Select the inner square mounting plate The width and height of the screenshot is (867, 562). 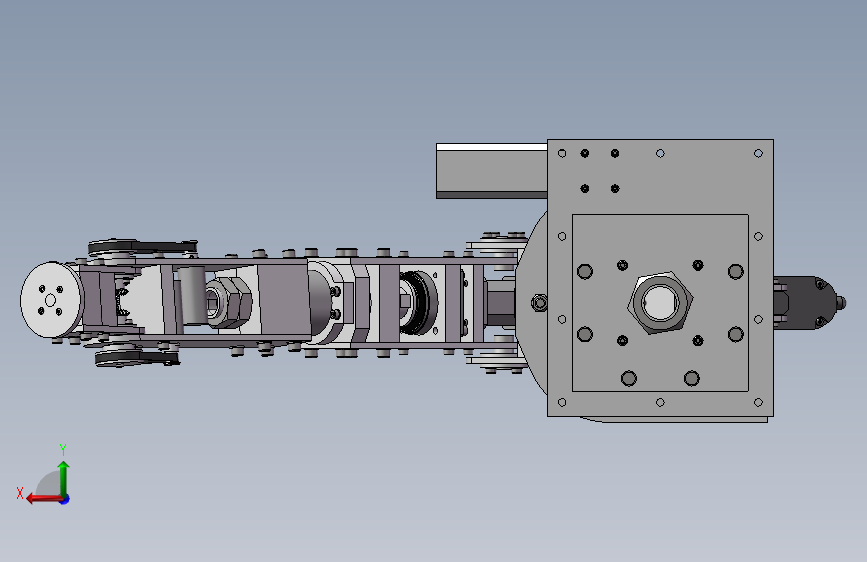click(660, 303)
